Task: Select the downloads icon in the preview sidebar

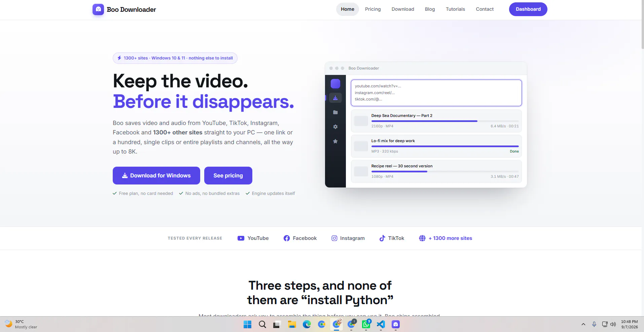Action: pyautogui.click(x=335, y=98)
